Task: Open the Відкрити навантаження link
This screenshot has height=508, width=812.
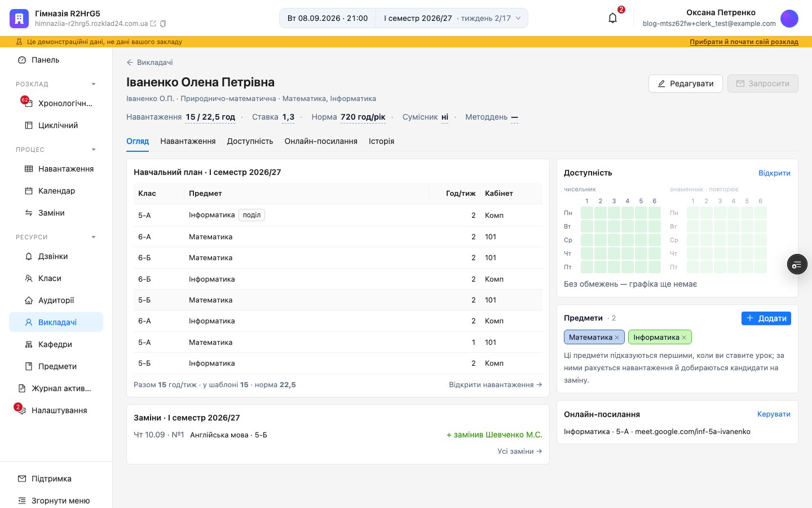Action: (496, 385)
